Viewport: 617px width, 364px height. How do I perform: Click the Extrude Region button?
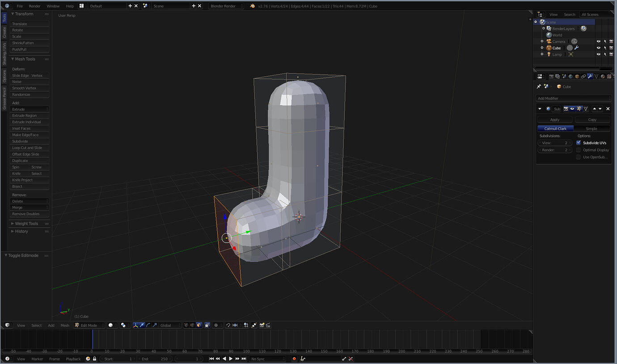tap(30, 115)
